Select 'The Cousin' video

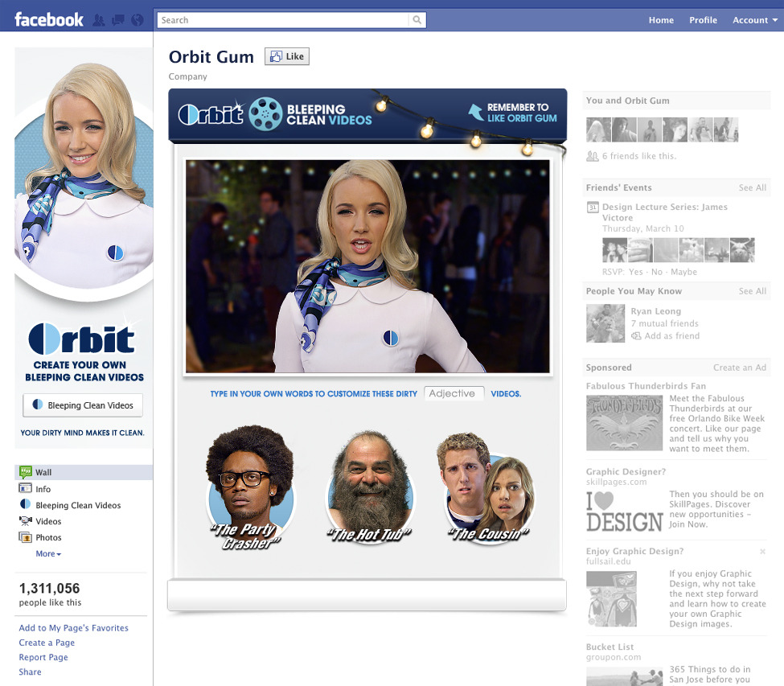coord(489,487)
